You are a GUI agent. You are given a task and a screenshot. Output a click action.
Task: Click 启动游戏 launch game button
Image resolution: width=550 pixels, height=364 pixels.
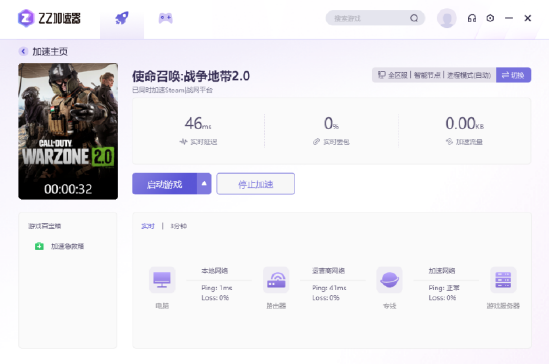(x=164, y=184)
